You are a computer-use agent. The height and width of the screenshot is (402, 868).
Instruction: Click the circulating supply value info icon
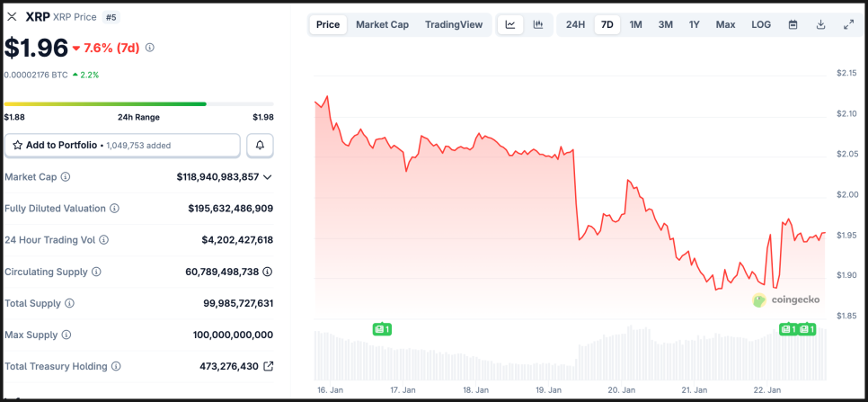pyautogui.click(x=268, y=272)
